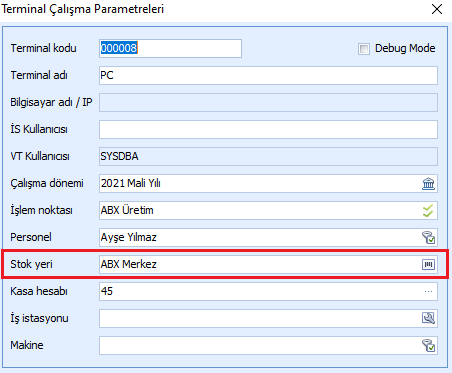This screenshot has height=373, width=452.
Task: Click the İş istasyonu label
Action: point(39,318)
